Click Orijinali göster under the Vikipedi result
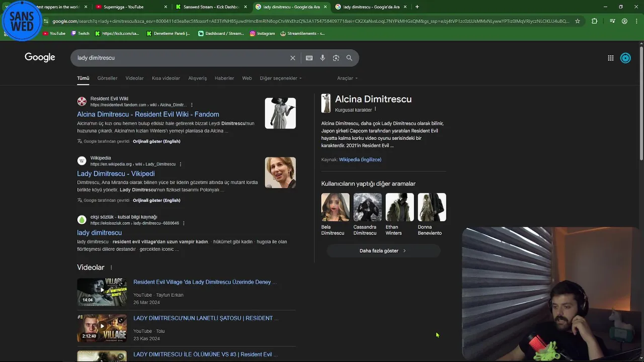The width and height of the screenshot is (644, 362). pyautogui.click(x=156, y=200)
